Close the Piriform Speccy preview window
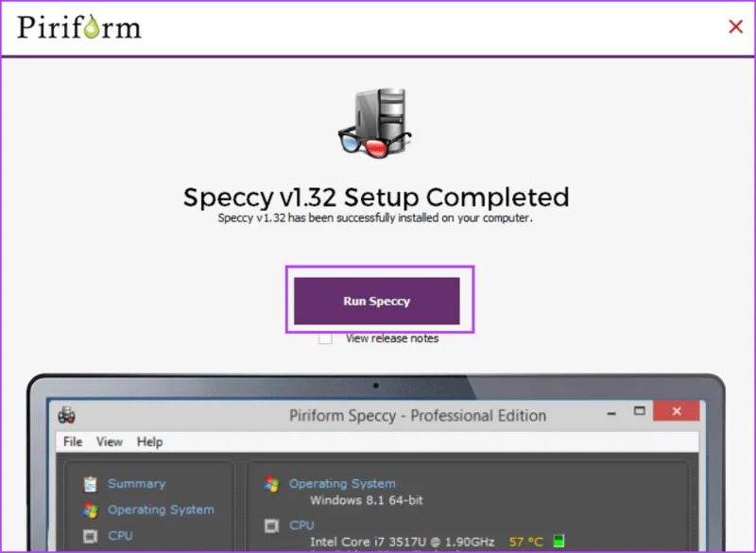 [677, 411]
